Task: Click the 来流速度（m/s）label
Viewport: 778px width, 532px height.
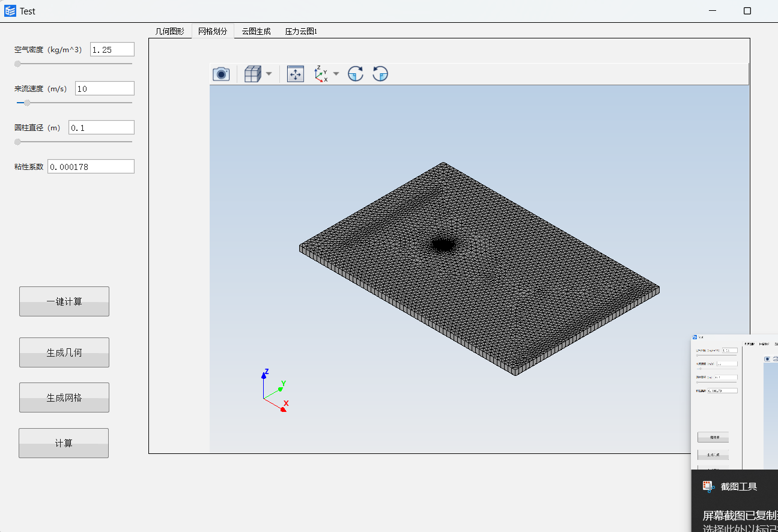Action: tap(41, 89)
